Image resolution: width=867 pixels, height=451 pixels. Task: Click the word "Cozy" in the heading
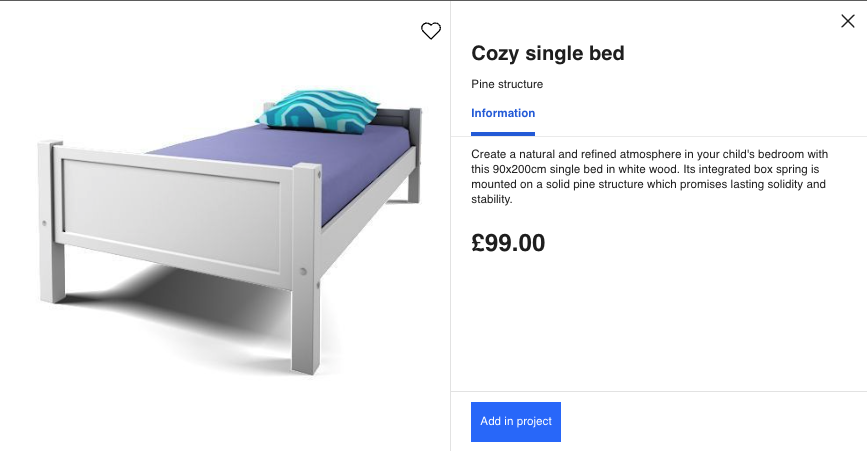pos(494,54)
